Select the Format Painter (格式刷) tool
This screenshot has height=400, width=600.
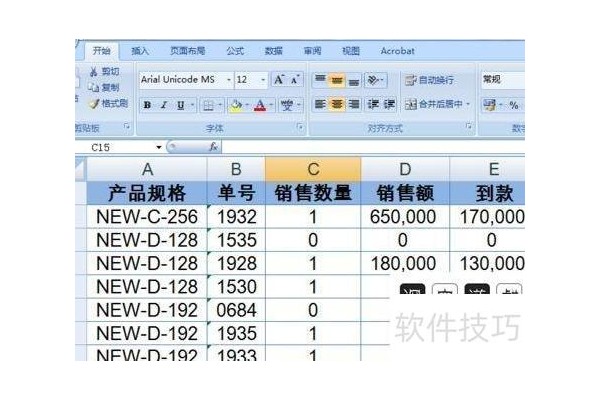pyautogui.click(x=108, y=103)
